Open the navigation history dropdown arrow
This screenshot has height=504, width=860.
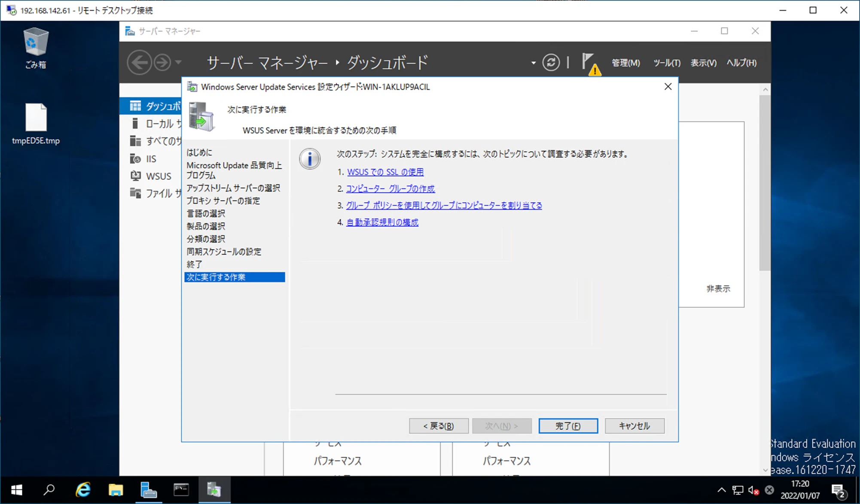click(178, 63)
